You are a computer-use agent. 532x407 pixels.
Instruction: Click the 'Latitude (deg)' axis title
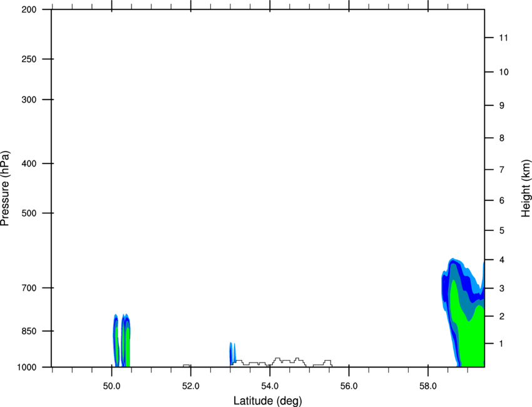point(268,401)
